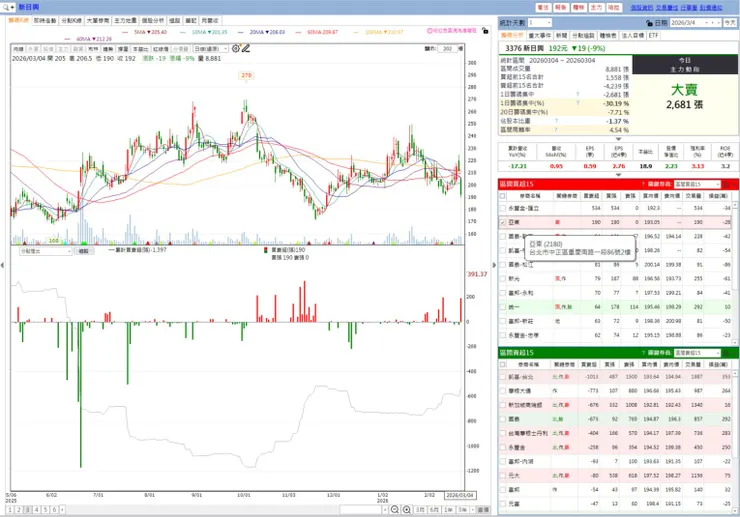Set chart range to 1年

coord(448,509)
